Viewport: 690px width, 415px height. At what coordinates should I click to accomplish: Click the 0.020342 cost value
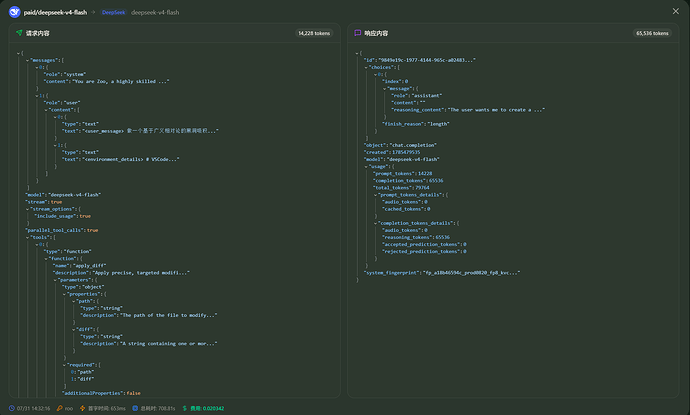coord(213,408)
